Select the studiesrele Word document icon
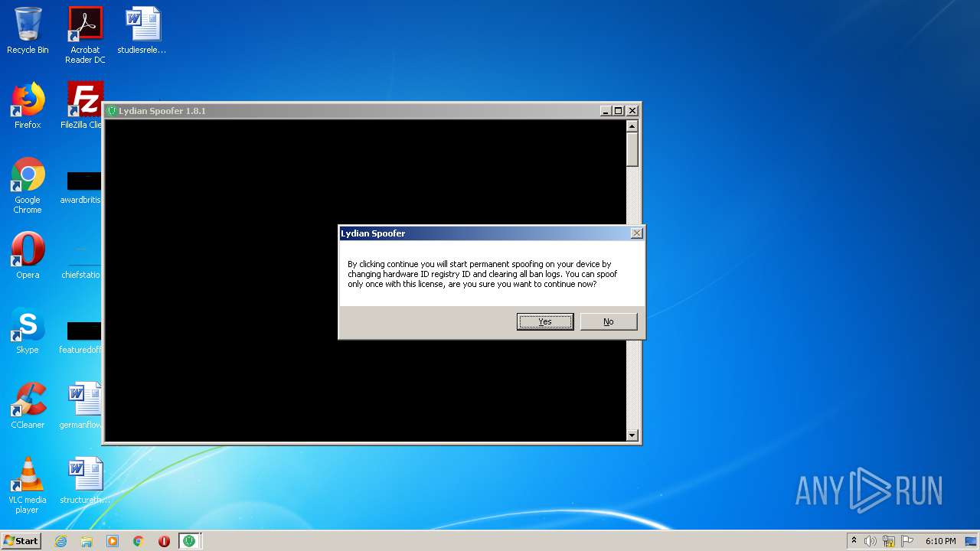The image size is (980, 551). (142, 31)
